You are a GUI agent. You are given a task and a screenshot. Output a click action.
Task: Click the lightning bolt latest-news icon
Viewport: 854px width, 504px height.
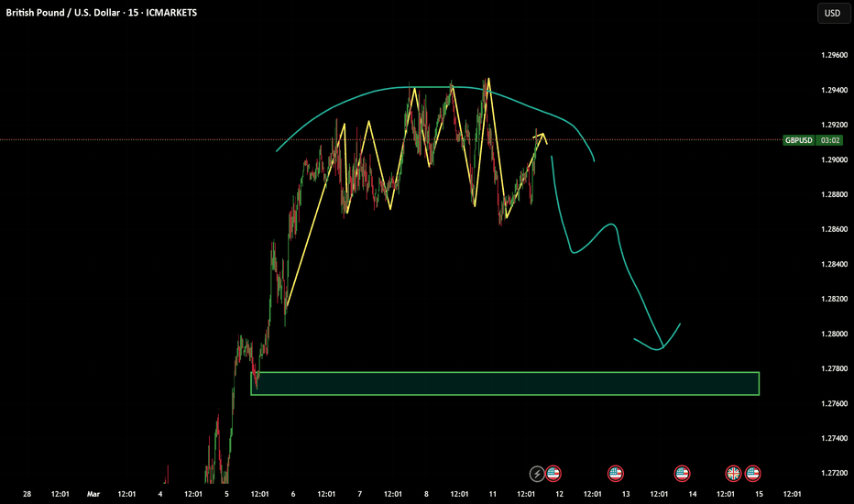537,474
